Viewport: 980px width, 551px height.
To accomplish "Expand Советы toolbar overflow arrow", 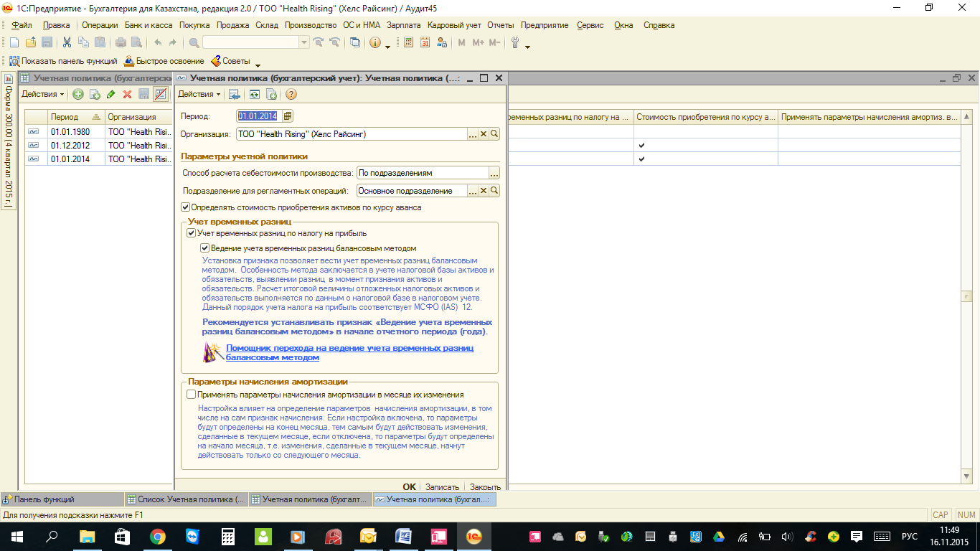I will point(258,64).
